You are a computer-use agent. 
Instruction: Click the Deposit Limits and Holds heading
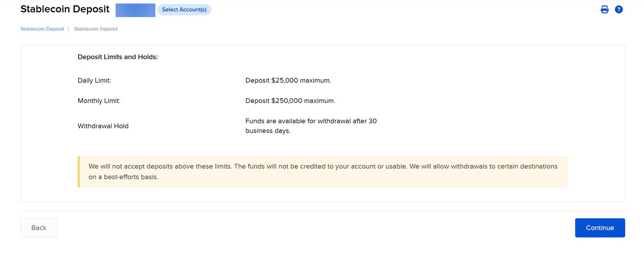[x=118, y=57]
